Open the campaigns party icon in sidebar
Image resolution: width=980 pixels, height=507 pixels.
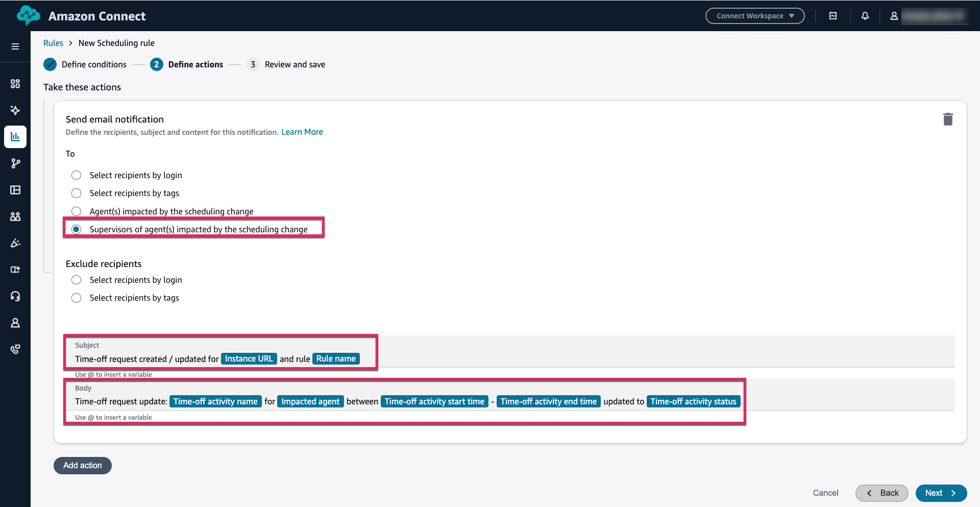click(15, 243)
